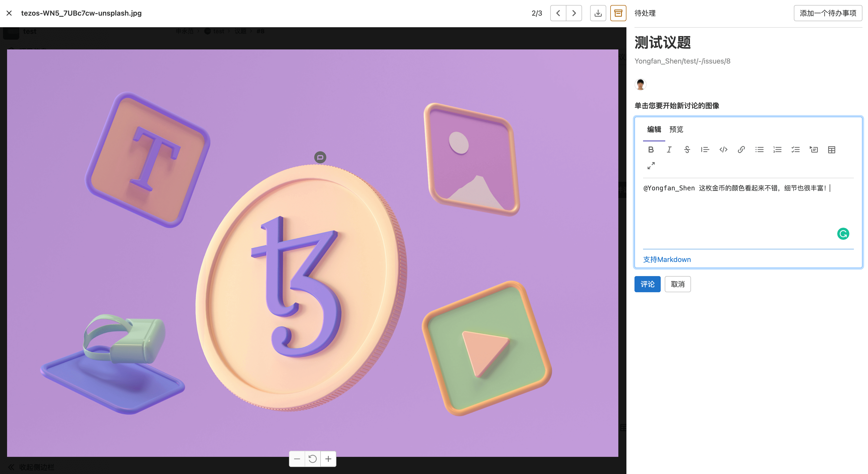This screenshot has width=868, height=474.
Task: Reset the image zoom level
Action: pyautogui.click(x=312, y=459)
